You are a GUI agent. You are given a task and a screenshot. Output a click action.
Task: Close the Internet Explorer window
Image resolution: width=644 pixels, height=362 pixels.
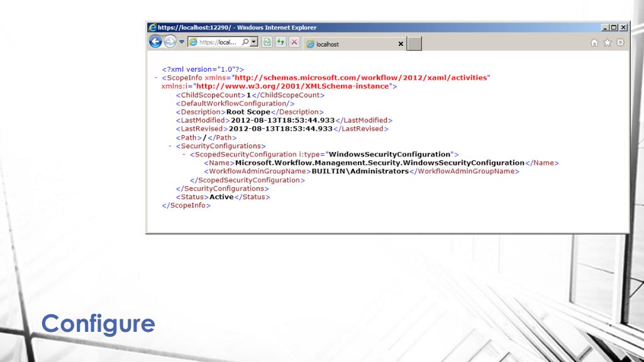click(x=623, y=28)
